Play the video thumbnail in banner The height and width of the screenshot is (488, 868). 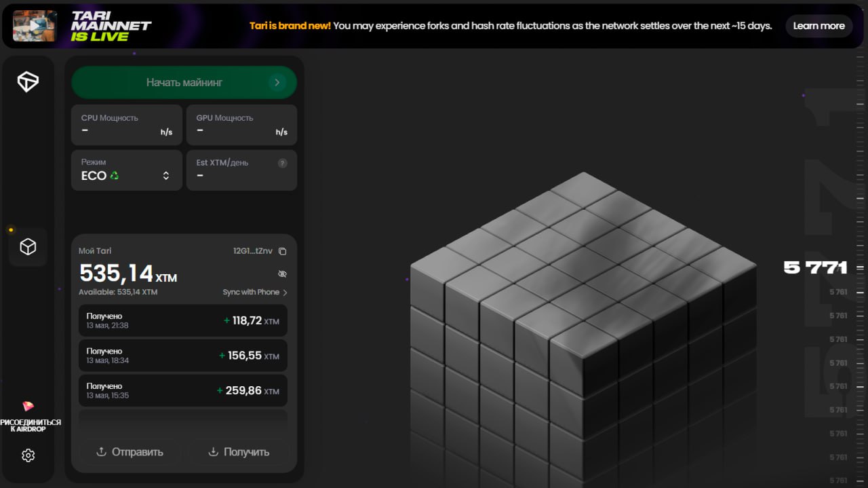(35, 26)
